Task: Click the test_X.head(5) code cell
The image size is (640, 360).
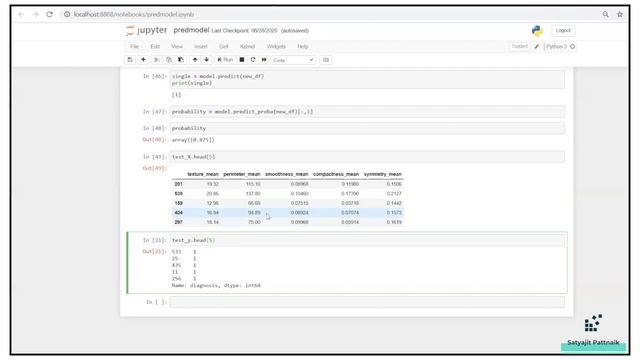Action: [x=367, y=157]
